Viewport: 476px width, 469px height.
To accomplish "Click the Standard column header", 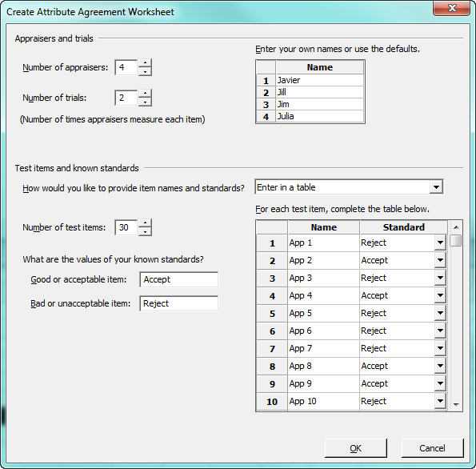I will pyautogui.click(x=403, y=227).
